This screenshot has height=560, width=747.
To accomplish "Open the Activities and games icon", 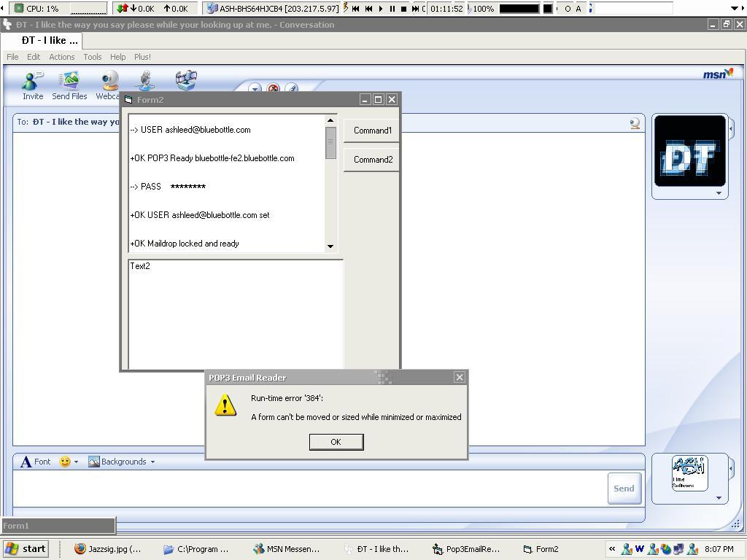I will tap(186, 79).
